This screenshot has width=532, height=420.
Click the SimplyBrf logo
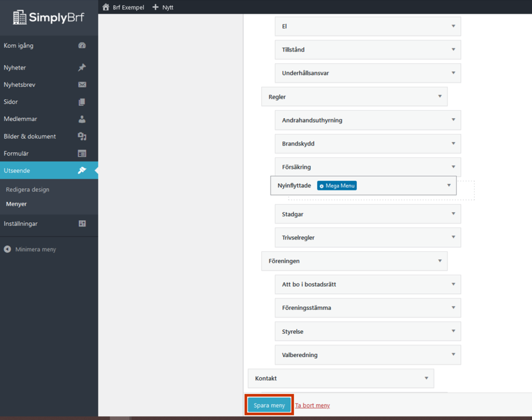[48, 17]
